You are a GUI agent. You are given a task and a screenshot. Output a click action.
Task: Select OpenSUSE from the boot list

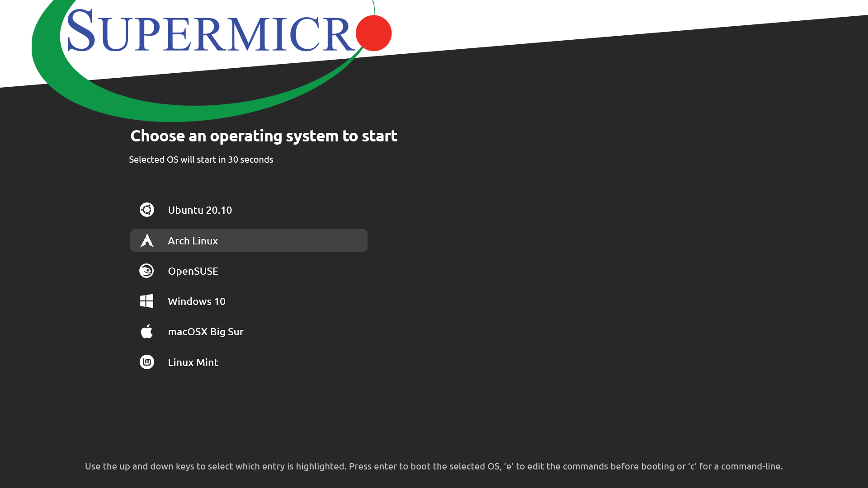(x=249, y=271)
